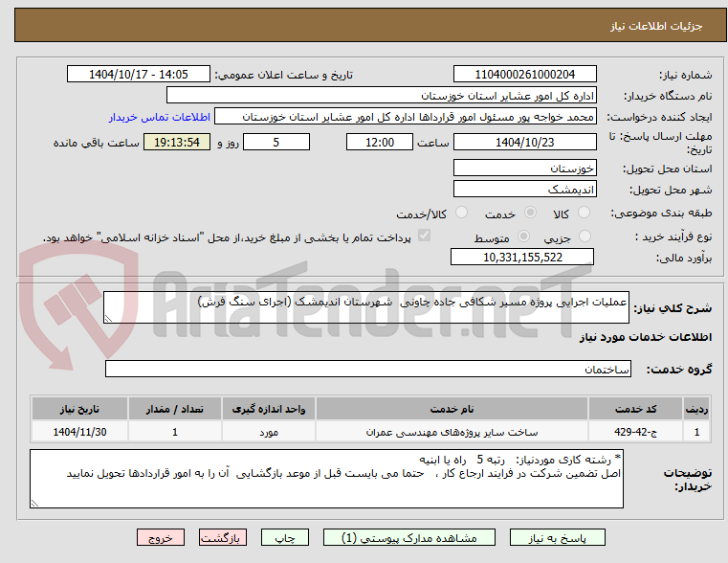
Task: Click the توضیحات خریدار notes textarea
Action: [326, 479]
